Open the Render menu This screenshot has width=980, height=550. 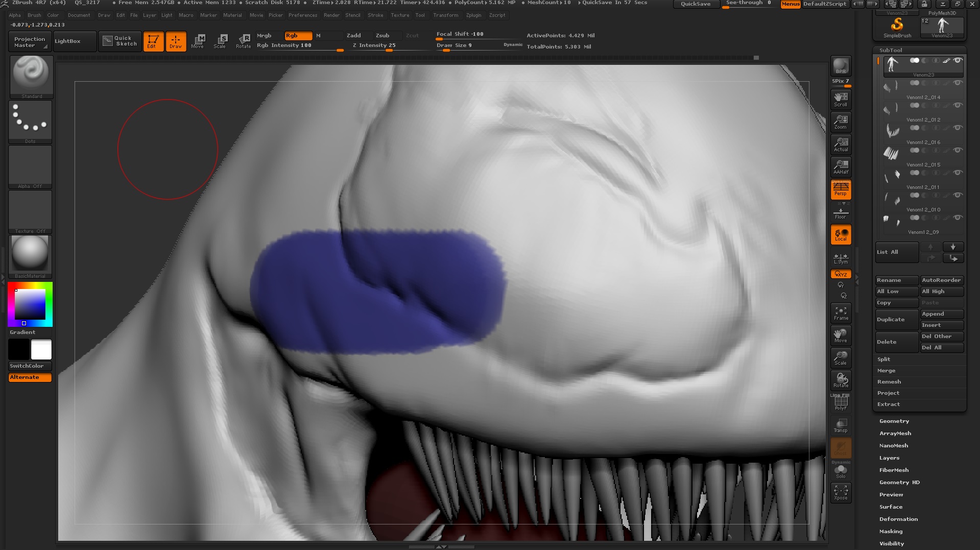tap(331, 15)
